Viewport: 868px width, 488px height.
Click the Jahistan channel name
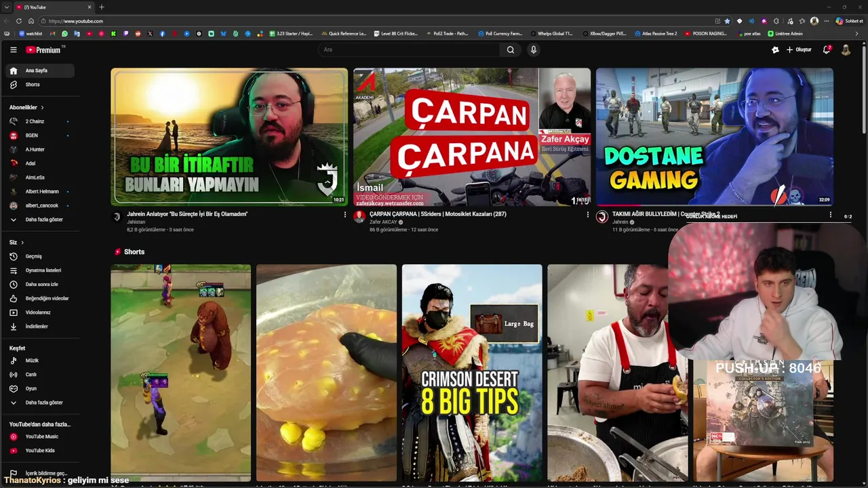136,222
